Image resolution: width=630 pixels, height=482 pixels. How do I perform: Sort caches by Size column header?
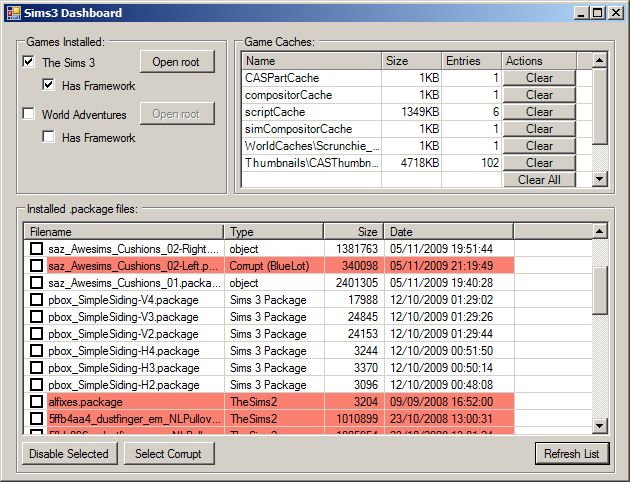(x=411, y=61)
